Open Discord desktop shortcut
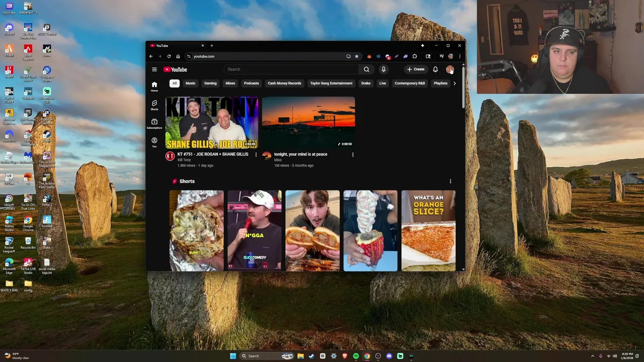 click(x=9, y=30)
